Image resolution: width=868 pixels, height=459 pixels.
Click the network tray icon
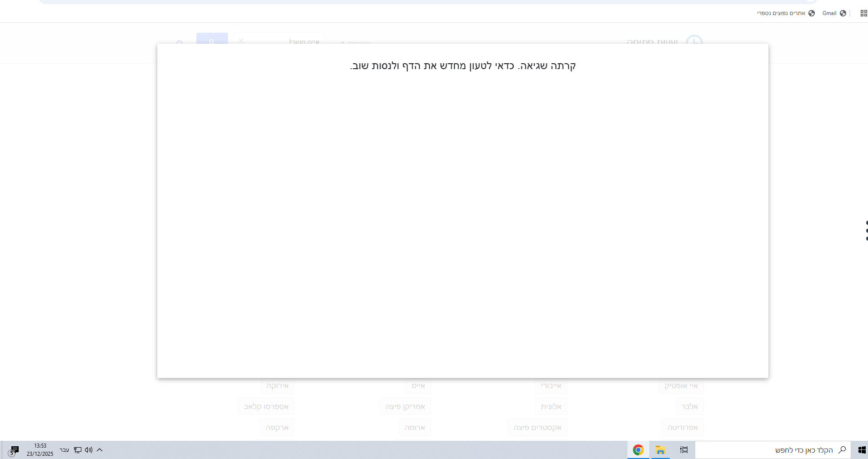(x=78, y=450)
